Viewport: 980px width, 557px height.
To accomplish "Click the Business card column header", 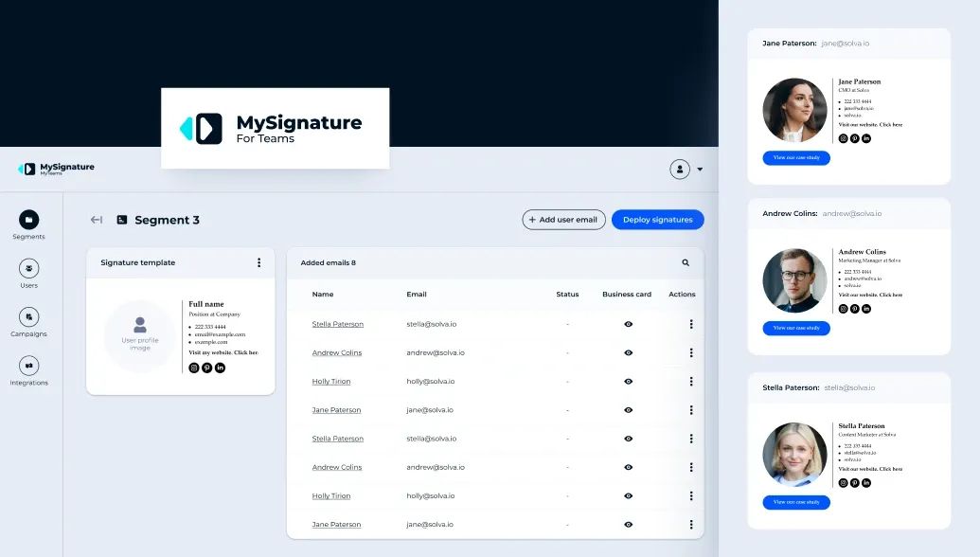I will 627,294.
